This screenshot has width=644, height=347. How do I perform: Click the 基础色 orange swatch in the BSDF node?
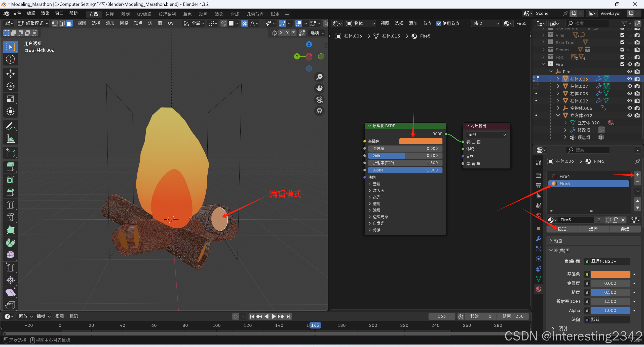[421, 141]
